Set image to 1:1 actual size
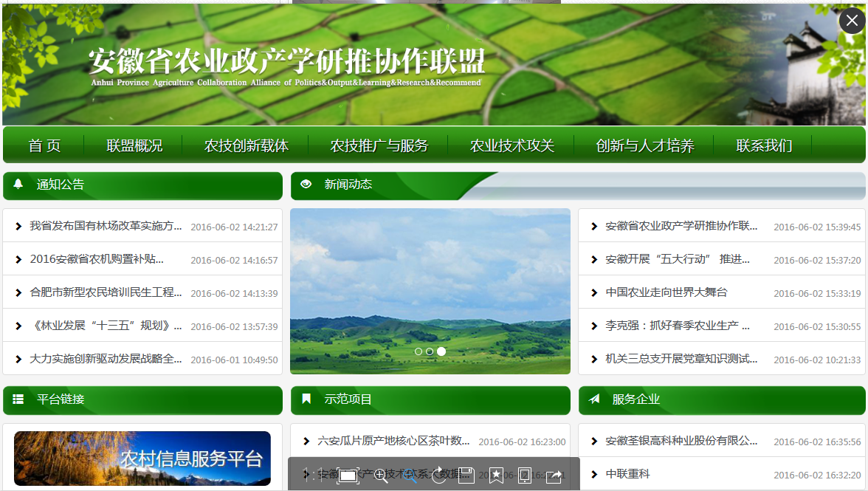Screen dimensions: 868x491 [313, 475]
